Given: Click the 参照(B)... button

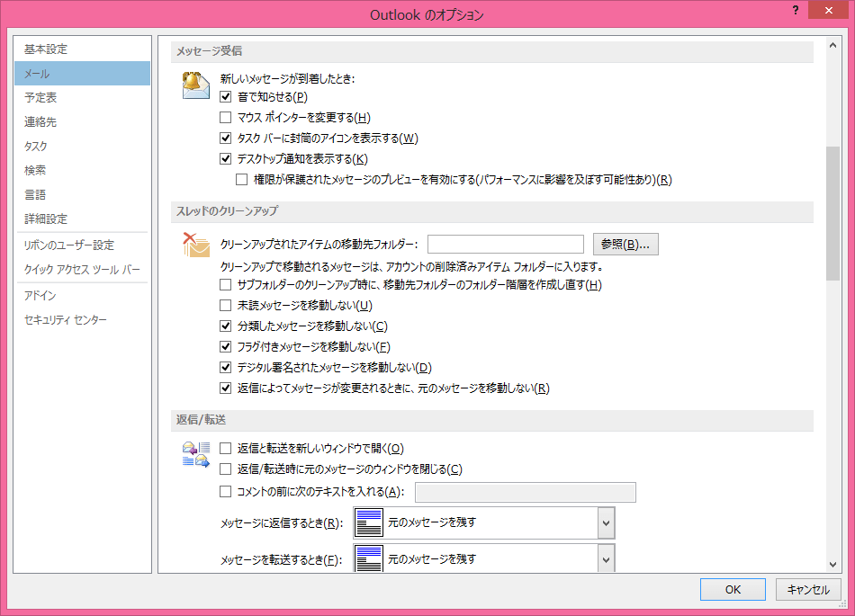Looking at the screenshot, I should pos(625,245).
